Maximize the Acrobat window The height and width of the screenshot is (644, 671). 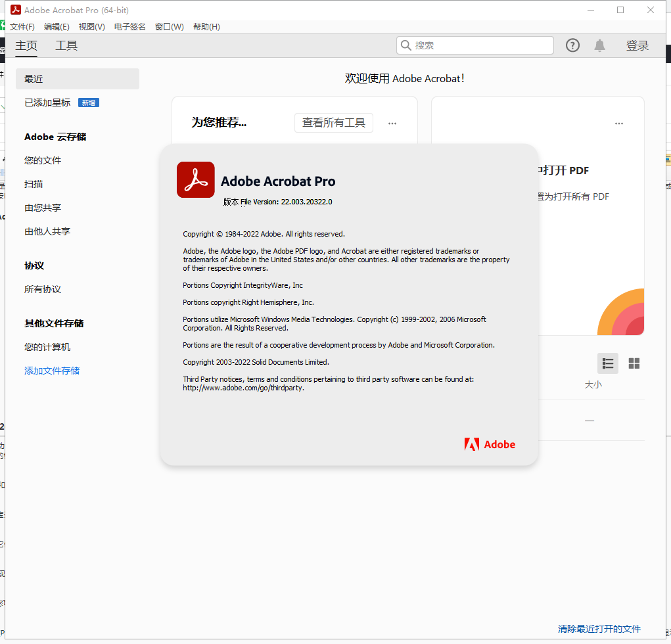620,10
